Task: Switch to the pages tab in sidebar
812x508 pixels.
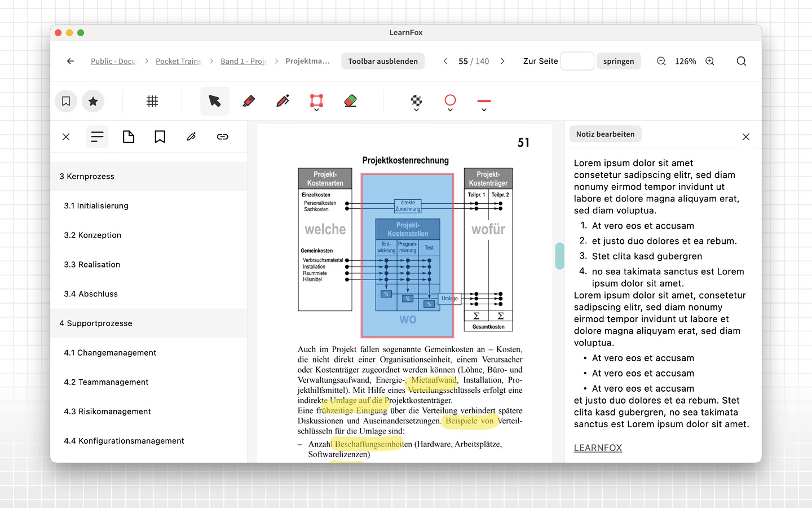Action: click(x=129, y=137)
